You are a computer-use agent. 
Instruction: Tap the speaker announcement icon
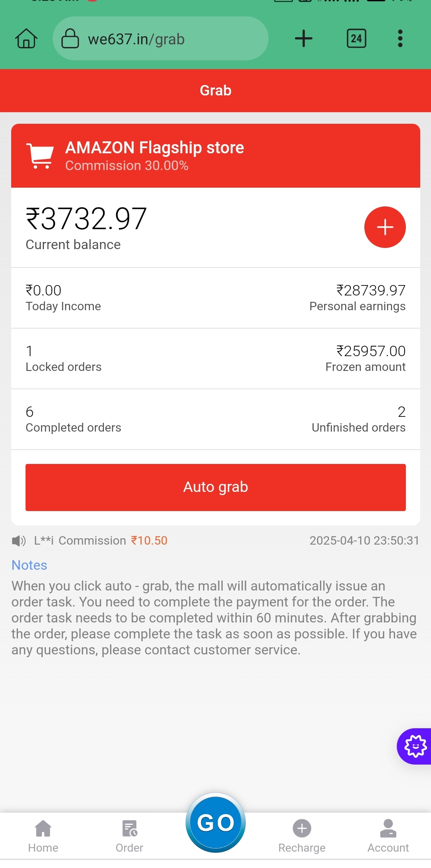(18, 541)
